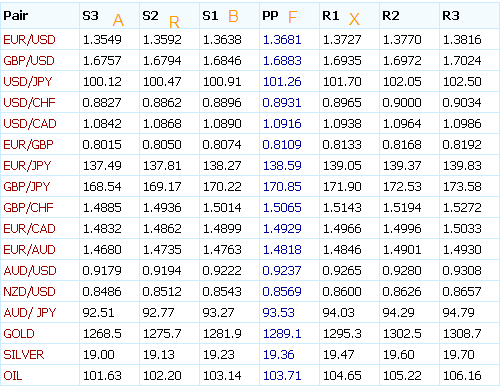Click the orange letter F near PP
The height and width of the screenshot is (388, 501).
[x=292, y=17]
